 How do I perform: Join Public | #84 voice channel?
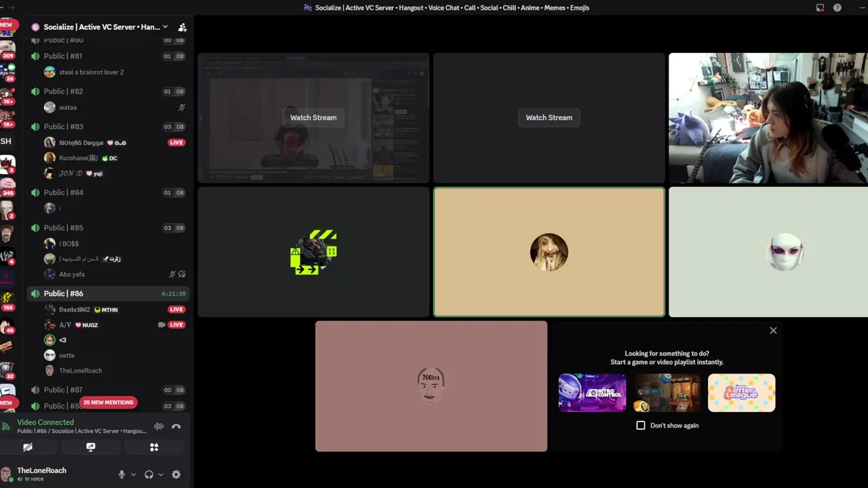pyautogui.click(x=107, y=192)
